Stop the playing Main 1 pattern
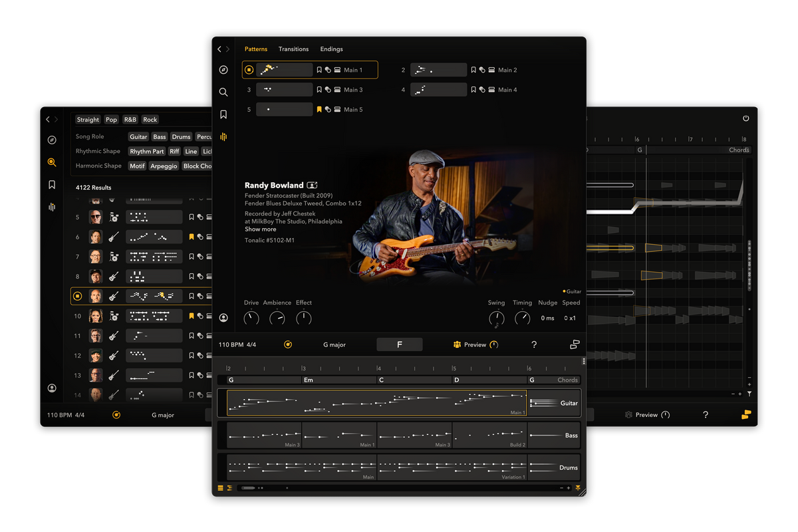This screenshot has height=532, width=798. click(x=249, y=70)
